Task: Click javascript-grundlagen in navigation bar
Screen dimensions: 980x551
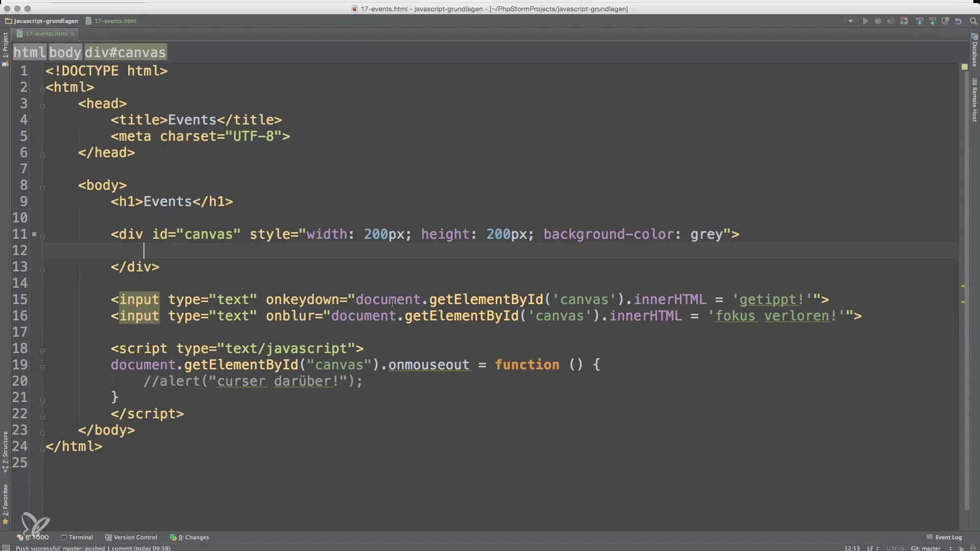Action: pos(42,21)
